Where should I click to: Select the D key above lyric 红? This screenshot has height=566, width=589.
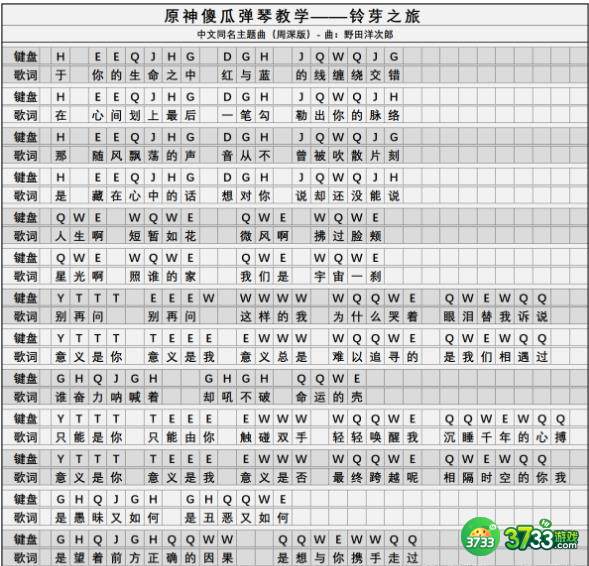coord(227,57)
